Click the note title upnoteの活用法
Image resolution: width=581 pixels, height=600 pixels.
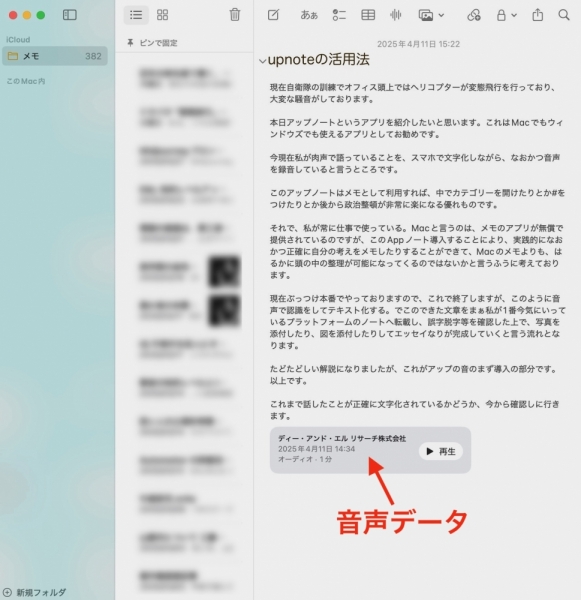[318, 60]
